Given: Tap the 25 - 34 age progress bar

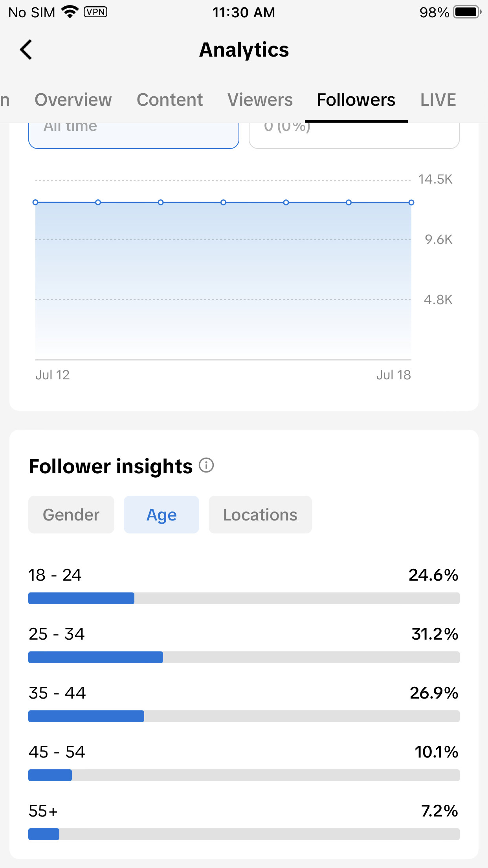Looking at the screenshot, I should pyautogui.click(x=244, y=657).
